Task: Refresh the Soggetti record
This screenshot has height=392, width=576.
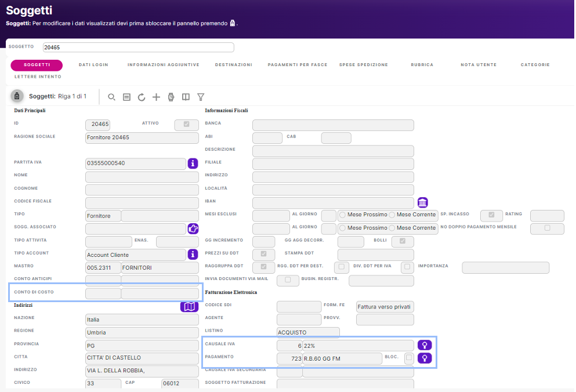Action: click(142, 97)
